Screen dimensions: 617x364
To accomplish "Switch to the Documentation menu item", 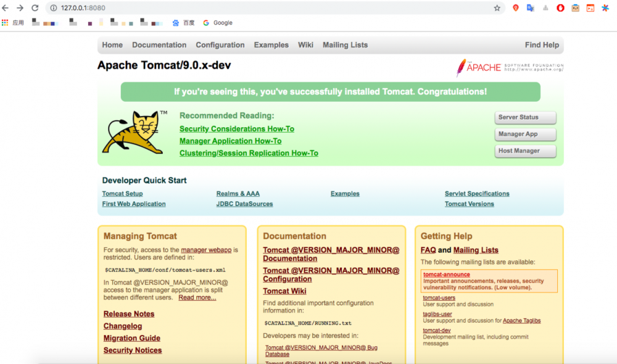I will tap(159, 44).
